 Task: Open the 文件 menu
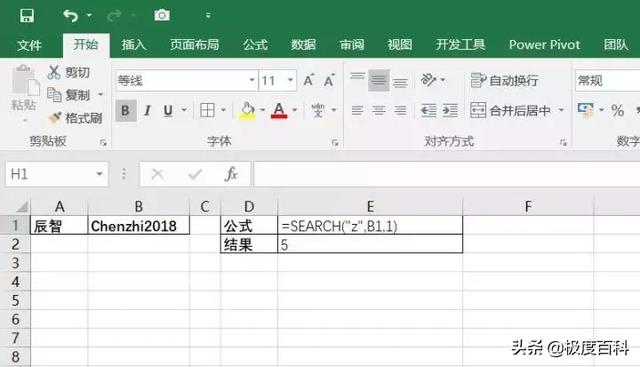(x=29, y=44)
